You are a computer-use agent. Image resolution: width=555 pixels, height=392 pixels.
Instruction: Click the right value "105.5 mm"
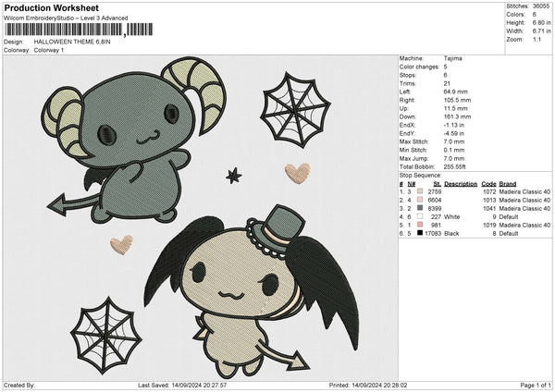457,100
